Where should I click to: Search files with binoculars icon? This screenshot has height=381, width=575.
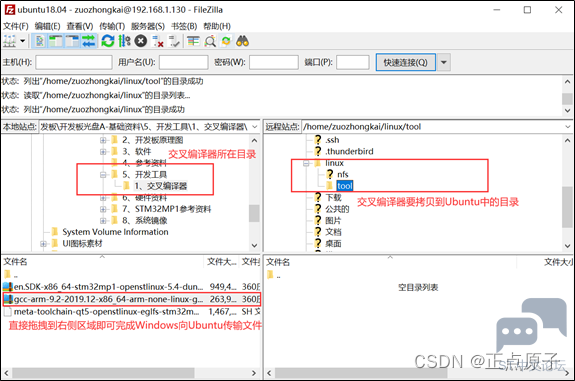tap(242, 41)
